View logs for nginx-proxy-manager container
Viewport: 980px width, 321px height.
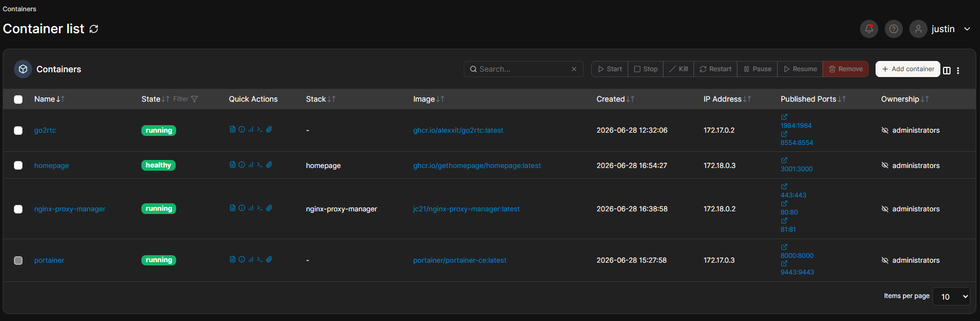232,208
